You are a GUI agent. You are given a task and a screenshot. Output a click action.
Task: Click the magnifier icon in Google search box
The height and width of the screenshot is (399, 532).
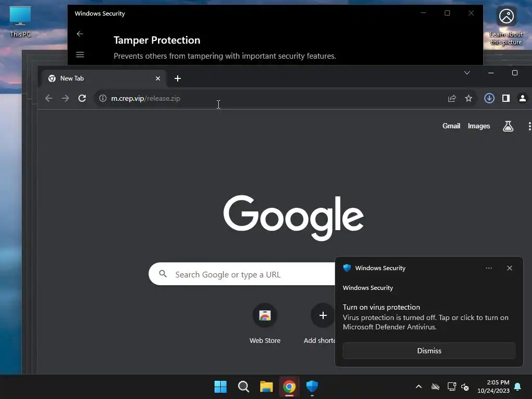[163, 274]
